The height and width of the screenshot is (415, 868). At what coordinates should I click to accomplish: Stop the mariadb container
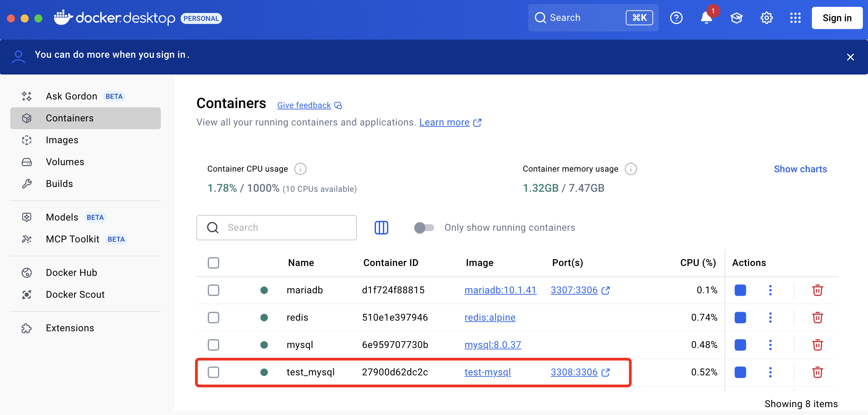[740, 290]
